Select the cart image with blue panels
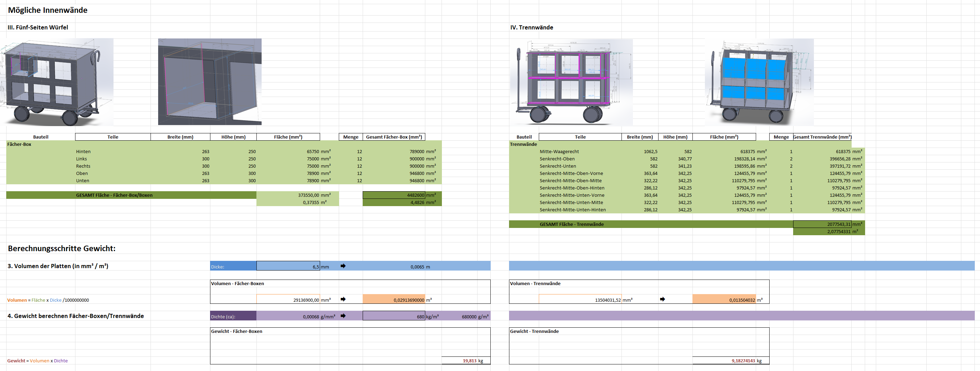Viewport: 980px width, 371px height. click(759, 82)
